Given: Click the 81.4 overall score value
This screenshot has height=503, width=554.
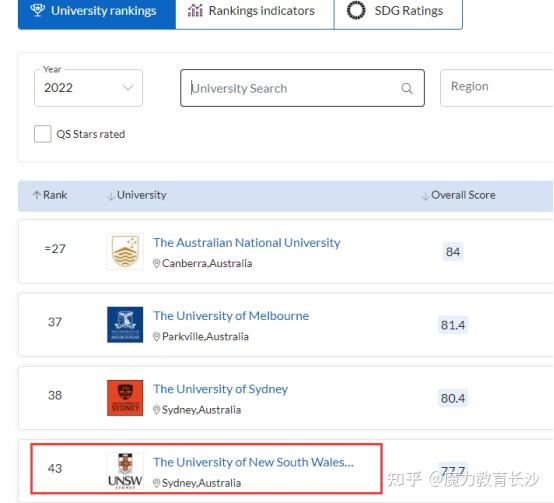Looking at the screenshot, I should [x=453, y=325].
